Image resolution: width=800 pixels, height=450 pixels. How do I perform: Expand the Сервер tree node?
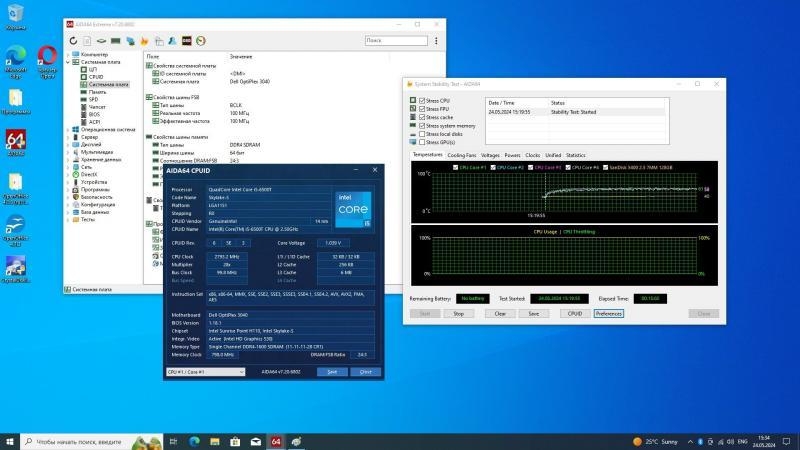(68, 137)
